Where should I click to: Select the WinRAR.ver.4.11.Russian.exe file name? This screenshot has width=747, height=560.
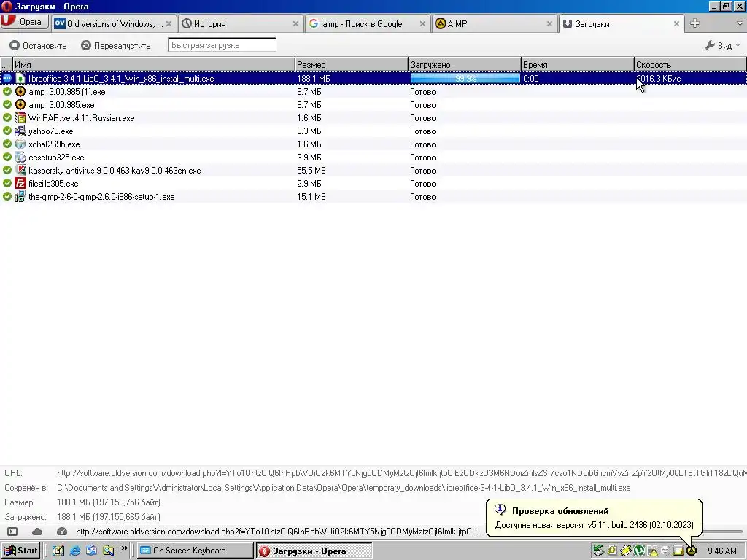point(82,118)
